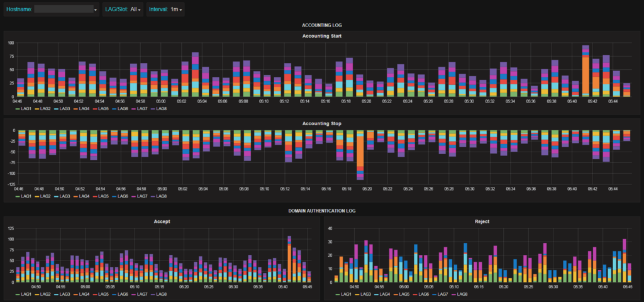Toggle LAG1 series in Accounting Start legend
Viewport: 644px width, 302px height.
pyautogui.click(x=23, y=108)
